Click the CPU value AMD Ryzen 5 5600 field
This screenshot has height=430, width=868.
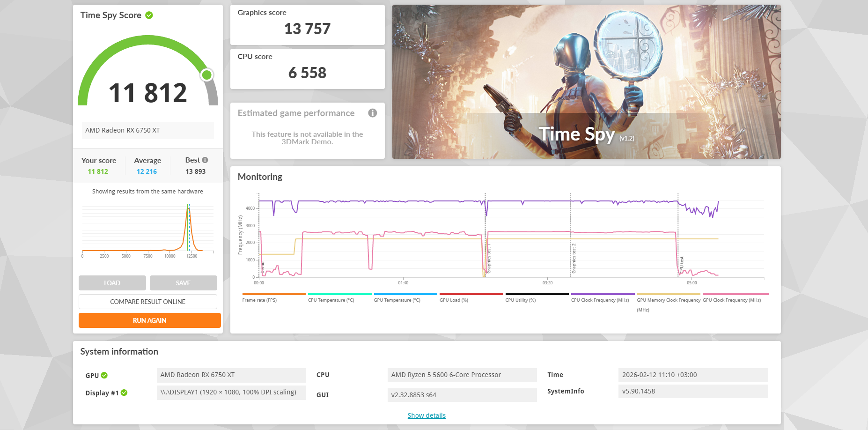(x=462, y=375)
